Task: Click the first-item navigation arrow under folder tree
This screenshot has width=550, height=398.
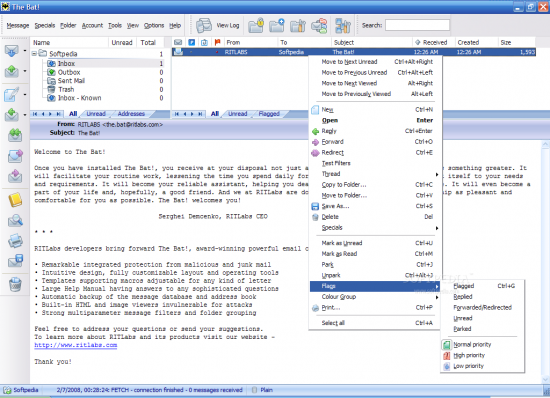Action: [35, 114]
